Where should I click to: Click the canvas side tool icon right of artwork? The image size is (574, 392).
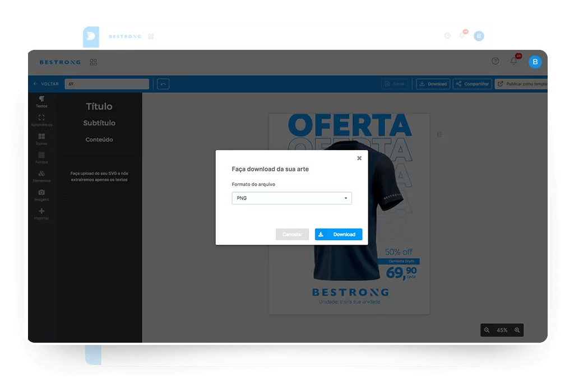point(439,134)
